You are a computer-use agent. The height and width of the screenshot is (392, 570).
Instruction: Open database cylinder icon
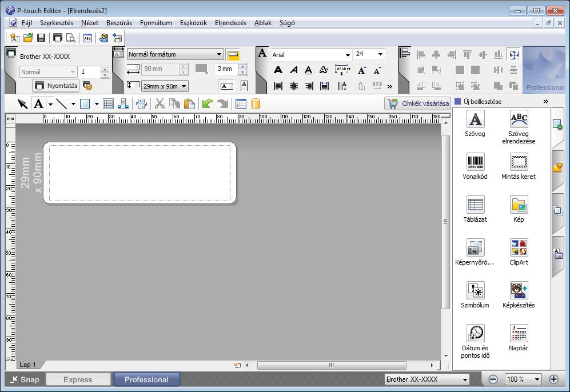[256, 104]
